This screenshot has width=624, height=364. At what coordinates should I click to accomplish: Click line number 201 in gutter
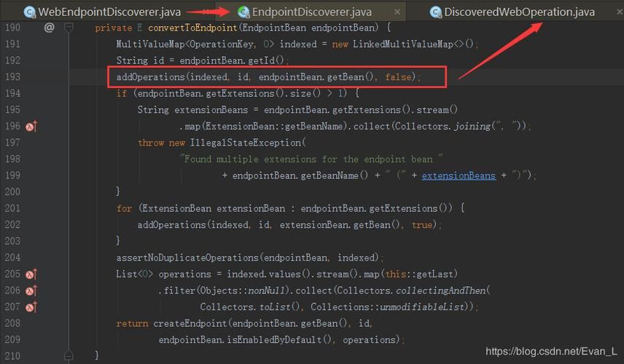pyautogui.click(x=12, y=208)
